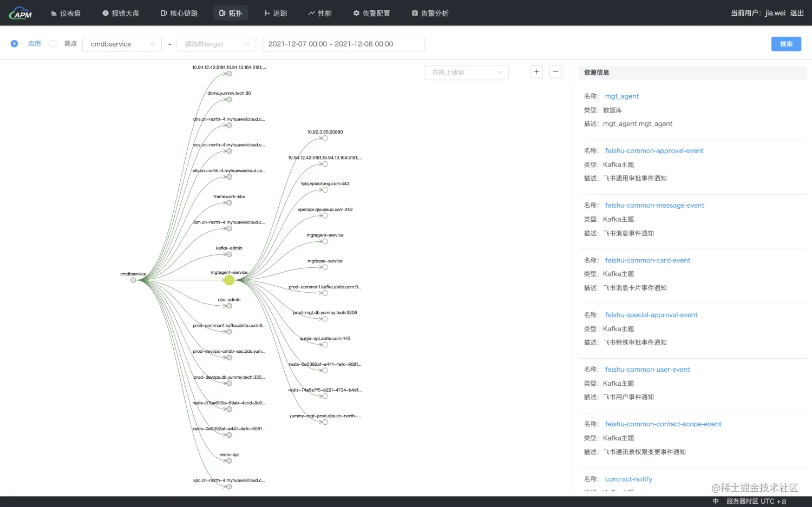Click the redis-07be835b-89ab-4ccd node
Screen dimensions: 812x507
click(x=229, y=409)
